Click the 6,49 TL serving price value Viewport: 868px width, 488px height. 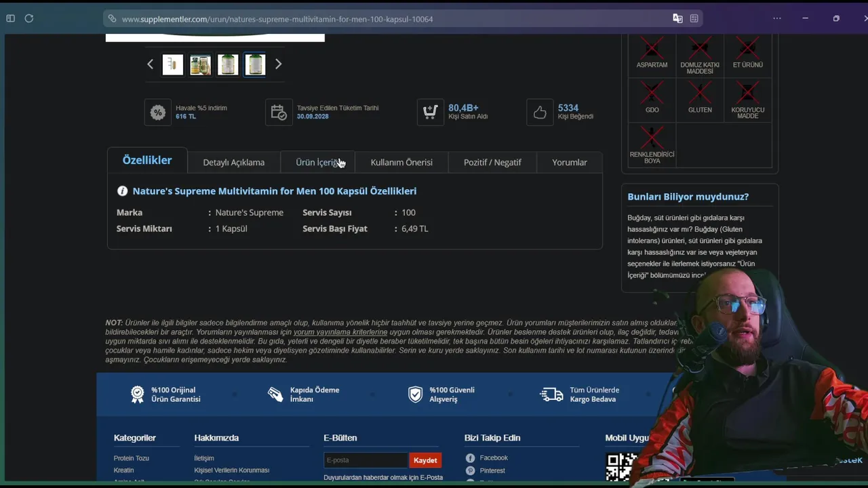pos(415,229)
